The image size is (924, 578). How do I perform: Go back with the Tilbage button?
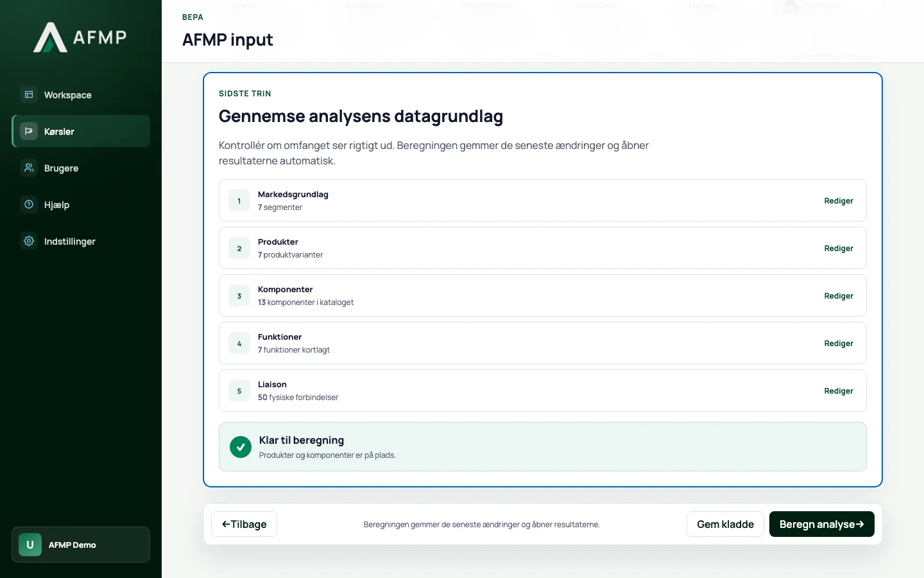tap(244, 524)
